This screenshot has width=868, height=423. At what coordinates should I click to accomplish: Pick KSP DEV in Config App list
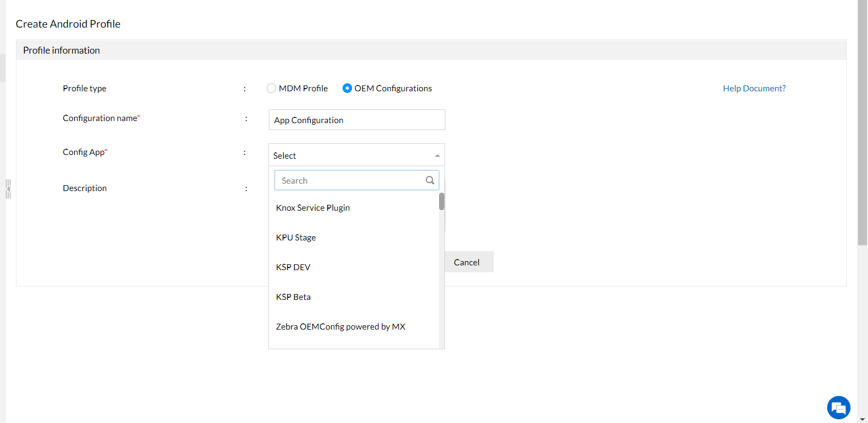[x=293, y=267]
